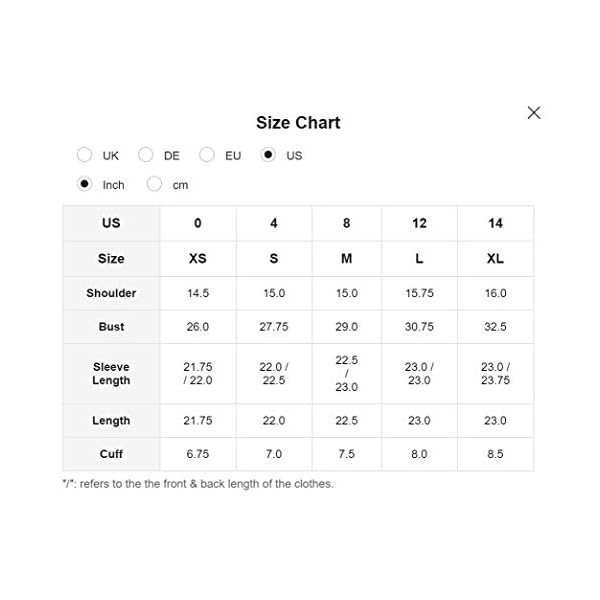Click the Cuff row label
The width and height of the screenshot is (600, 600).
pyautogui.click(x=111, y=454)
